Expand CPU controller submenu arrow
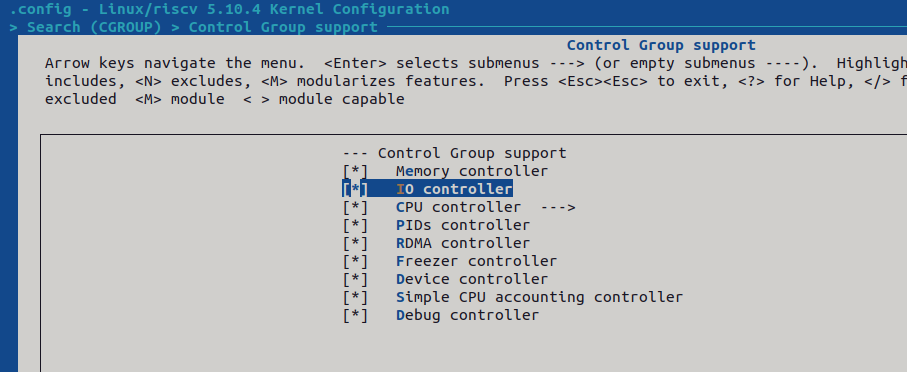This screenshot has width=907, height=372. click(558, 207)
